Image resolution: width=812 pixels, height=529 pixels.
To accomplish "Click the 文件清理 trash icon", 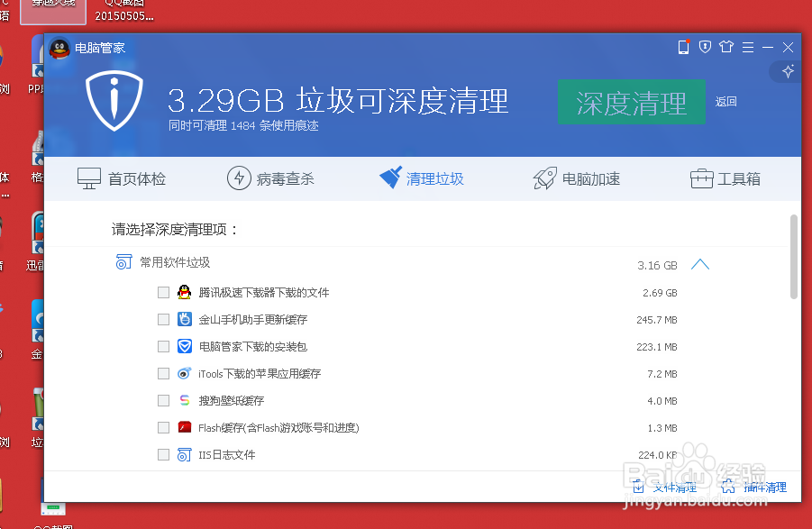I will (x=638, y=487).
